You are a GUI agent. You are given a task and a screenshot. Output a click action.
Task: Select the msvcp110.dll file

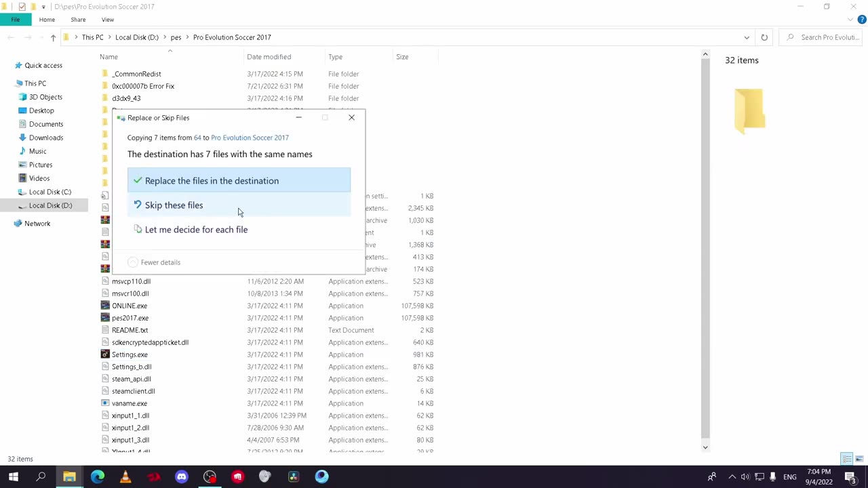pos(131,281)
